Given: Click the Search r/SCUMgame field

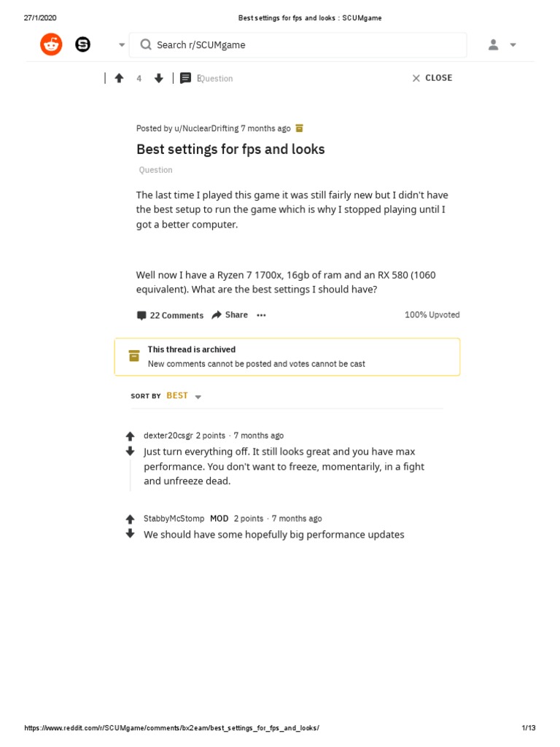Looking at the screenshot, I should point(297,45).
